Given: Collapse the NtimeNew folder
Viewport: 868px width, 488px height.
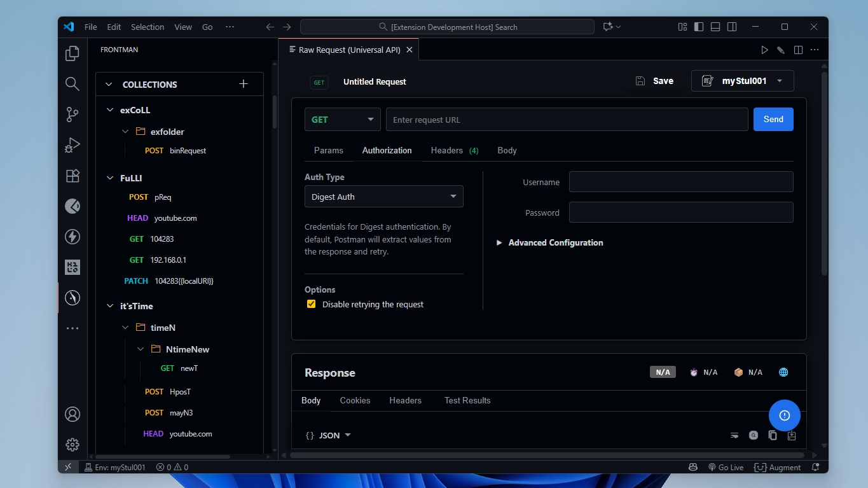Looking at the screenshot, I should 141,349.
